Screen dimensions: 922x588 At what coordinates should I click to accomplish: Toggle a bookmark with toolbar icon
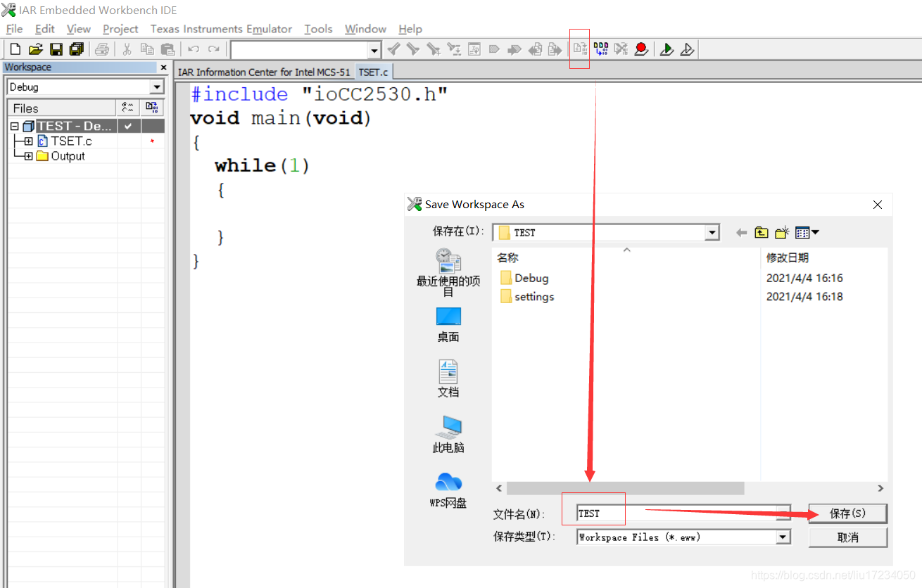point(494,49)
